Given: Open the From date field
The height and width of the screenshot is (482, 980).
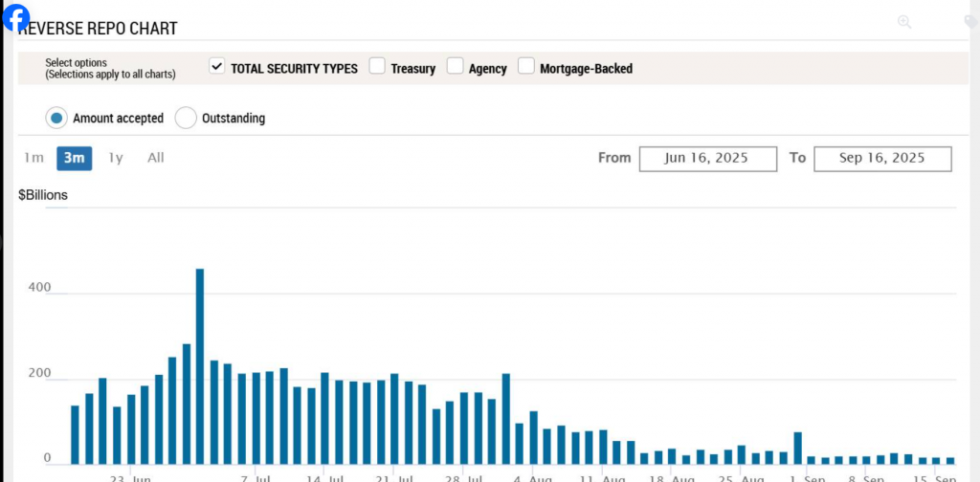Looking at the screenshot, I should 707,158.
